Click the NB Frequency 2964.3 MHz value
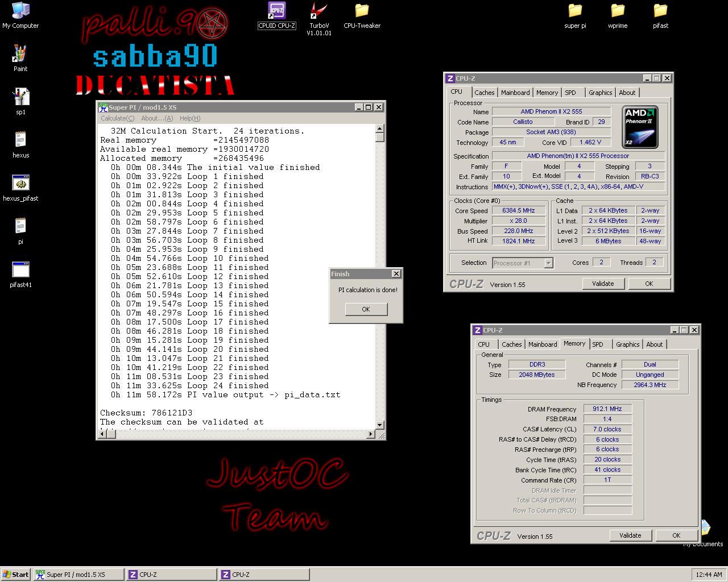The image size is (728, 582). point(650,385)
